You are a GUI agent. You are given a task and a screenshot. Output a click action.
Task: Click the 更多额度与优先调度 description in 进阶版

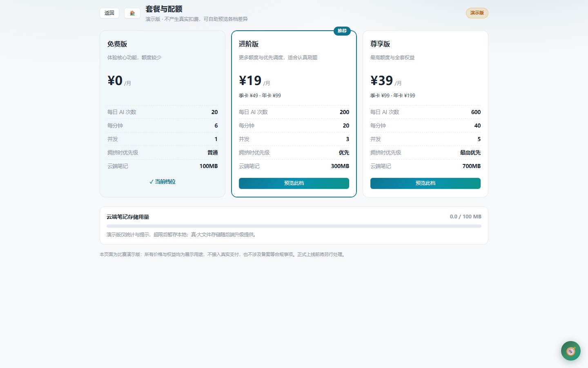pos(278,58)
